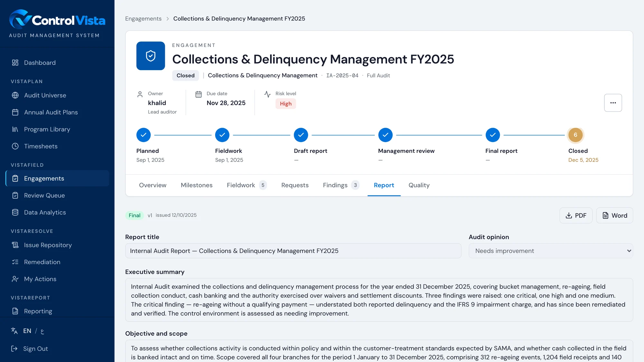Click the Closed stage marker numbered 6
Viewport: 644px width, 362px height.
click(x=575, y=135)
